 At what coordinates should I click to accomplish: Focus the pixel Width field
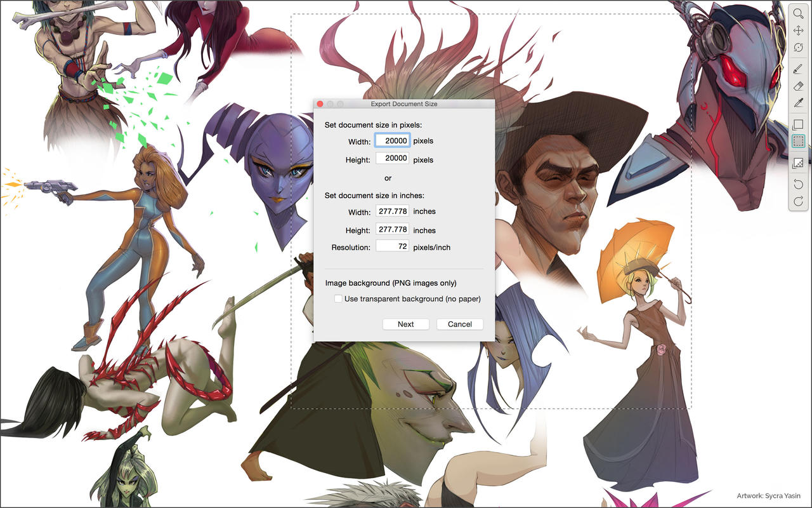392,140
